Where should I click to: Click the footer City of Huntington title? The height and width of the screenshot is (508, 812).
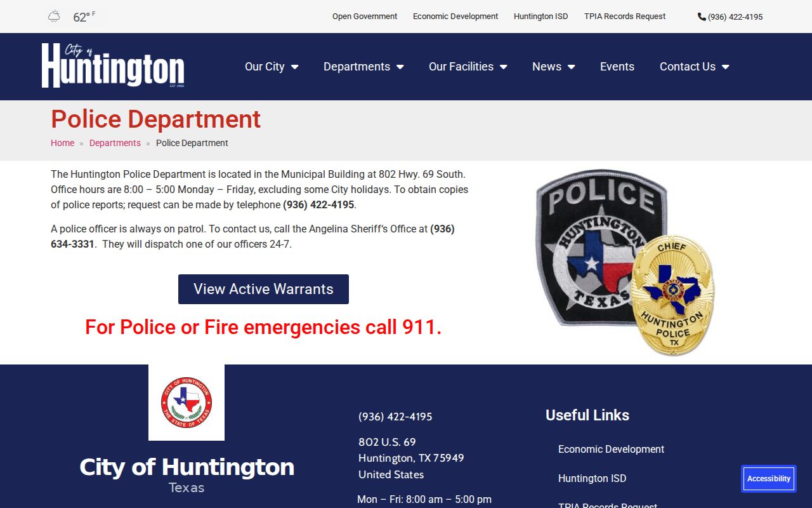pyautogui.click(x=187, y=467)
